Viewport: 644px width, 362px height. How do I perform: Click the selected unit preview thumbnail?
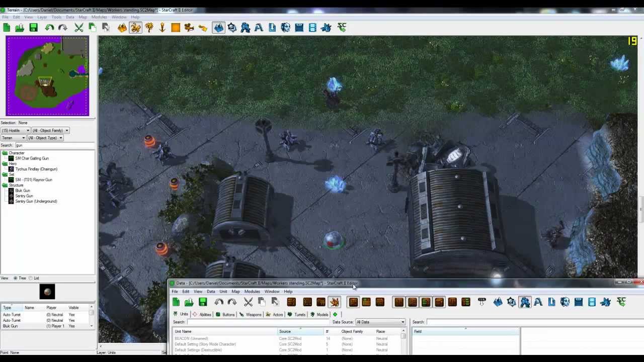click(47, 292)
